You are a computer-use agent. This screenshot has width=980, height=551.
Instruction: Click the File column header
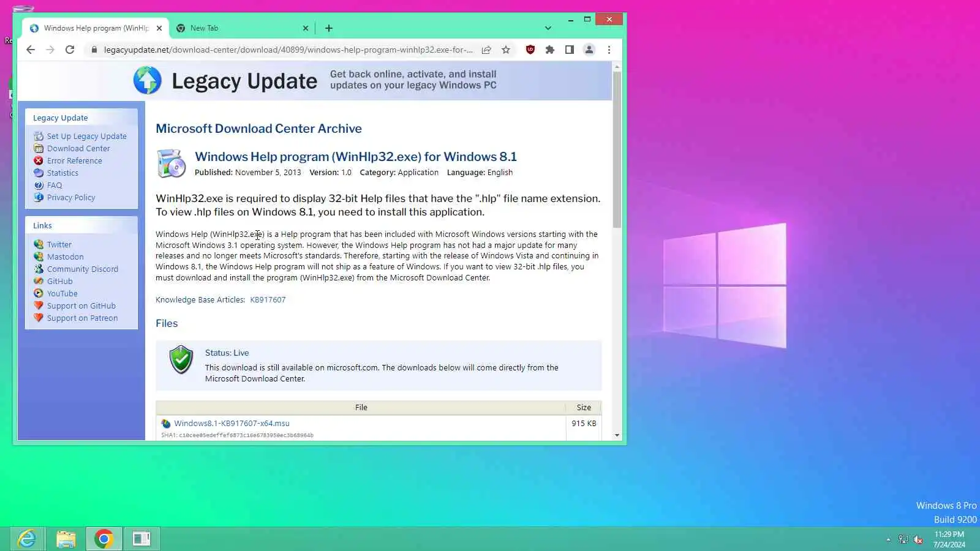361,407
